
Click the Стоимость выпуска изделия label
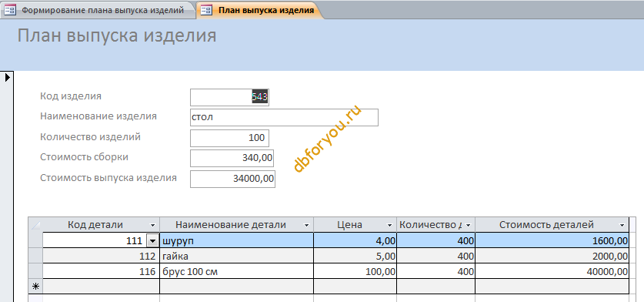[x=108, y=178]
